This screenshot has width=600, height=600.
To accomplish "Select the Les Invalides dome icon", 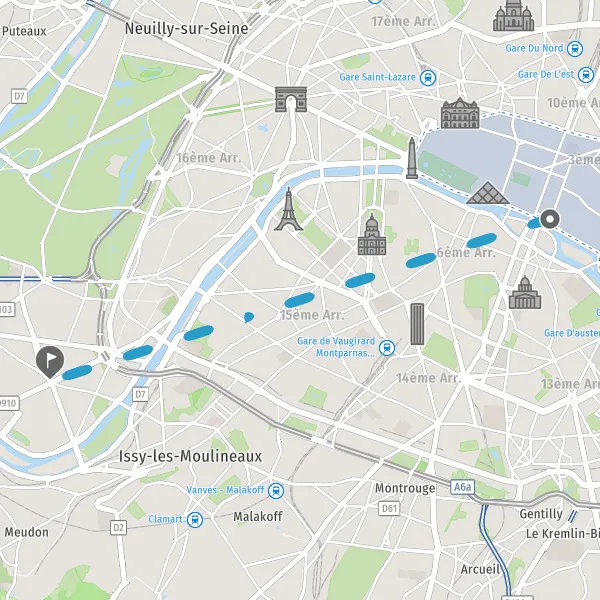I will (x=372, y=235).
